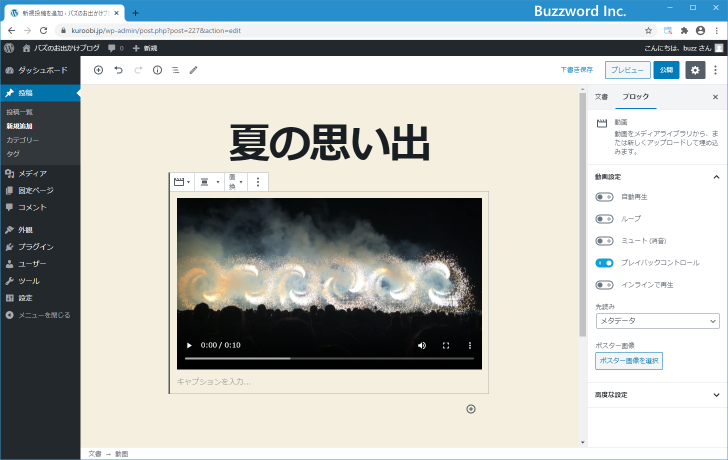Click the video progress bar

click(x=329, y=358)
